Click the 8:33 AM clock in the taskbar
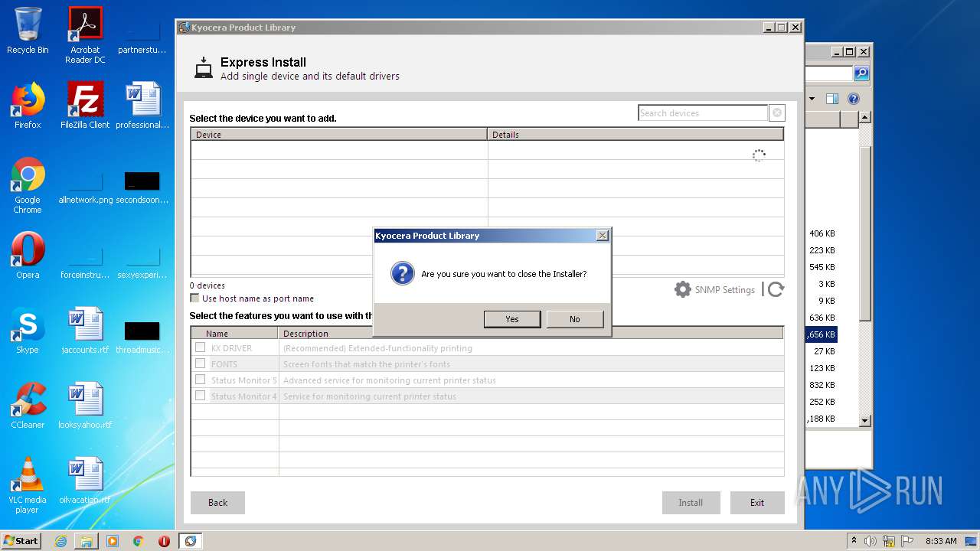The image size is (980, 551). point(941,541)
